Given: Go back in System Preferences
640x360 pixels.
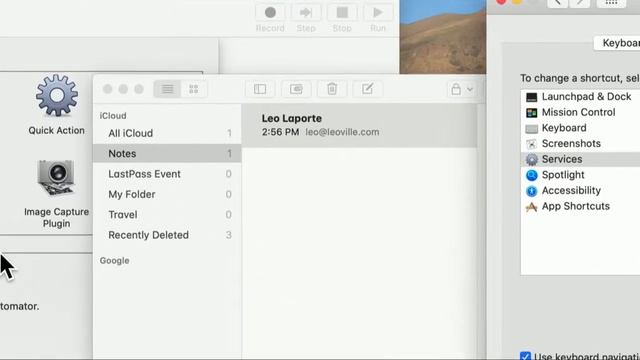Looking at the screenshot, I should pos(557,3).
